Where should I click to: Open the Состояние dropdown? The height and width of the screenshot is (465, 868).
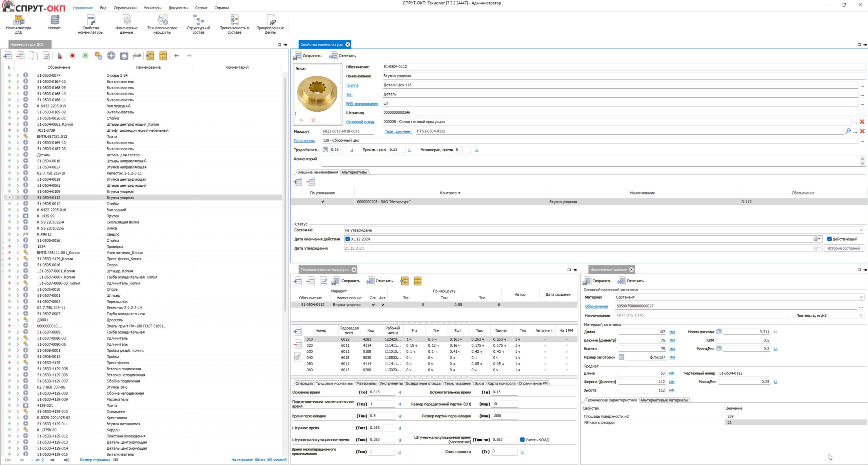click(861, 230)
